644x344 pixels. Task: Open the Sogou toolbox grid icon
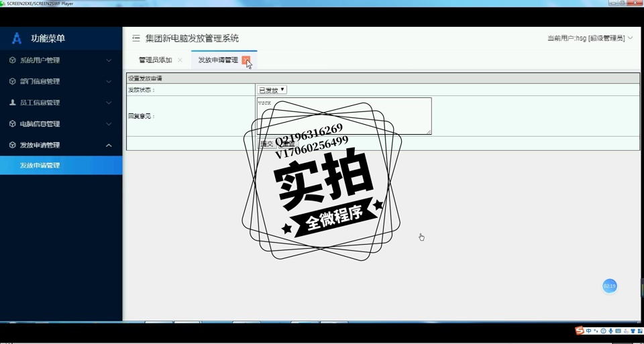click(640, 331)
